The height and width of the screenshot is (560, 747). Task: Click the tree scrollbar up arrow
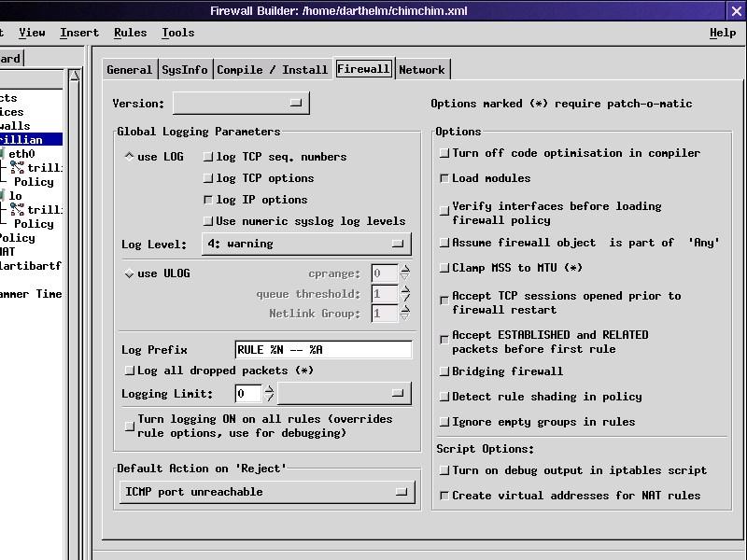pyautogui.click(x=76, y=75)
